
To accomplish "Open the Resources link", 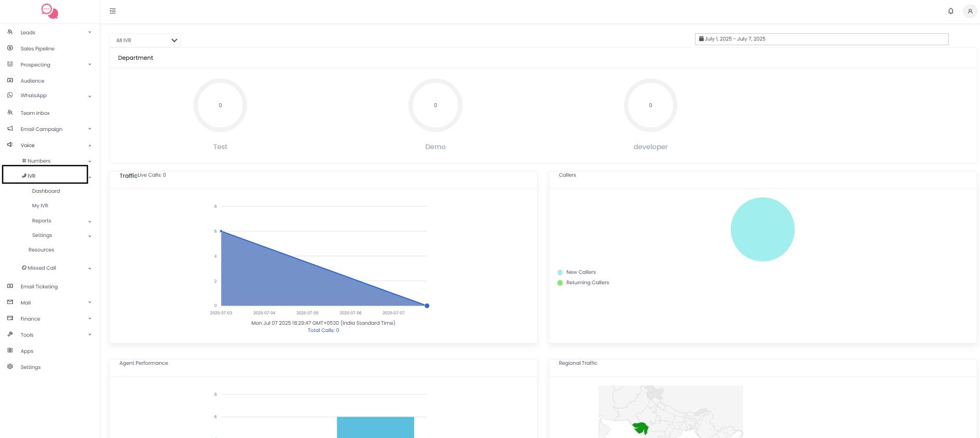I will tap(42, 250).
